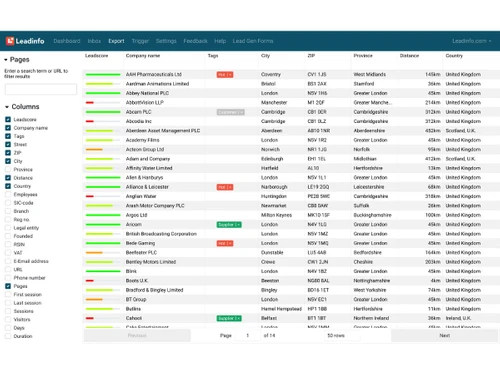The width and height of the screenshot is (500, 375).
Task: Select company Aardman Animations Limited
Action: coord(157,84)
